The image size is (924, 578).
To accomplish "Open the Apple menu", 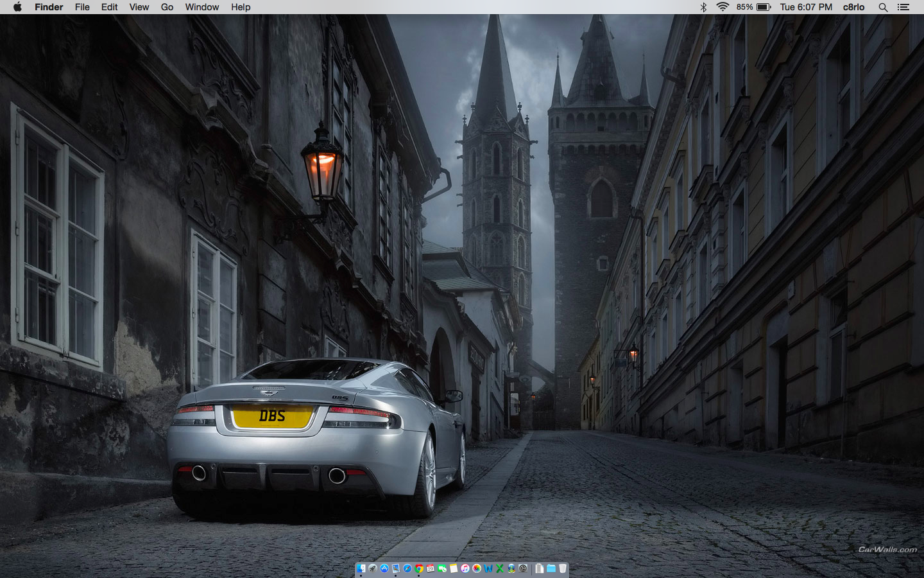I will click(x=17, y=7).
